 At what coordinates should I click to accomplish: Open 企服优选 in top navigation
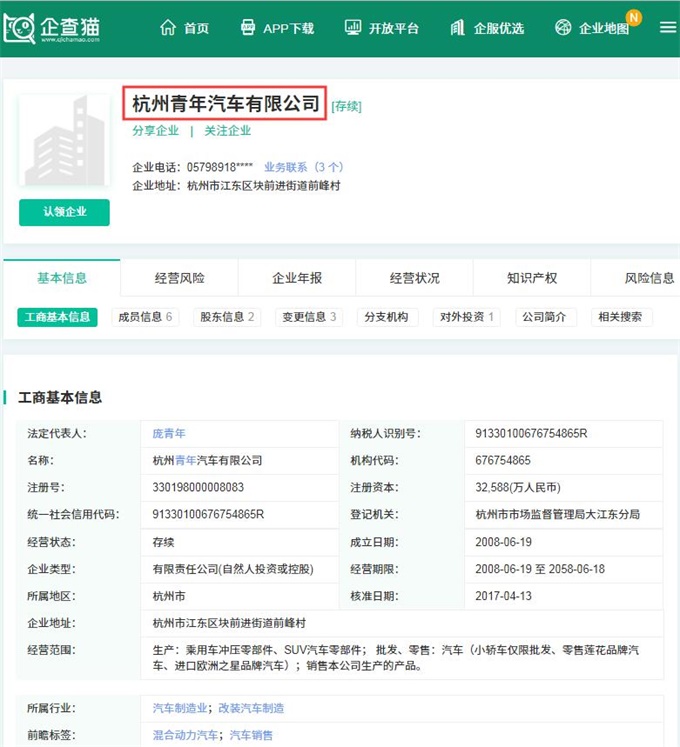pyautogui.click(x=487, y=28)
